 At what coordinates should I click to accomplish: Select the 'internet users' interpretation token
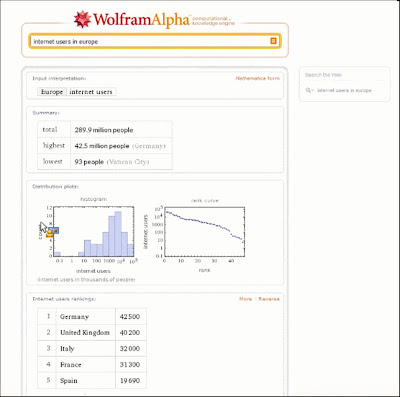91,92
